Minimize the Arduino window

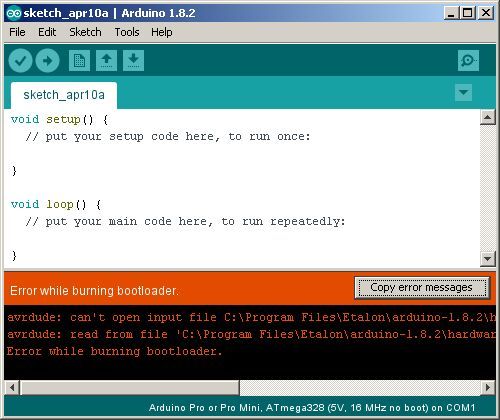coord(451,13)
